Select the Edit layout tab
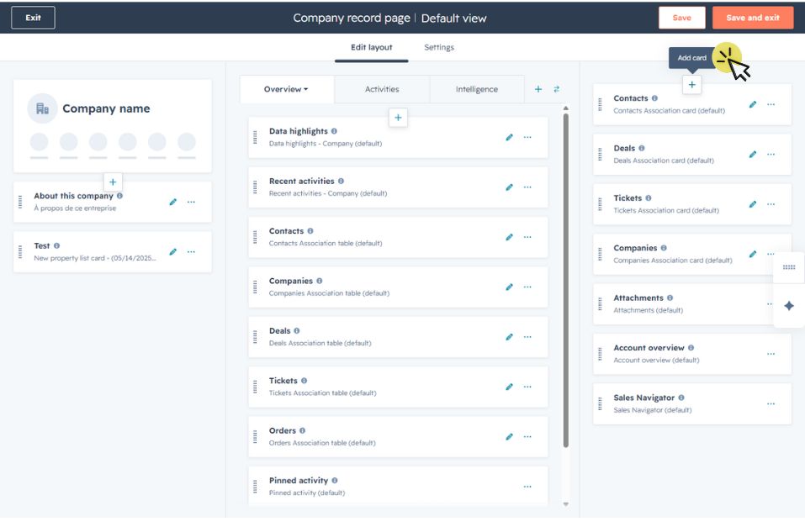Screen dimensions: 805x532 coord(372,47)
